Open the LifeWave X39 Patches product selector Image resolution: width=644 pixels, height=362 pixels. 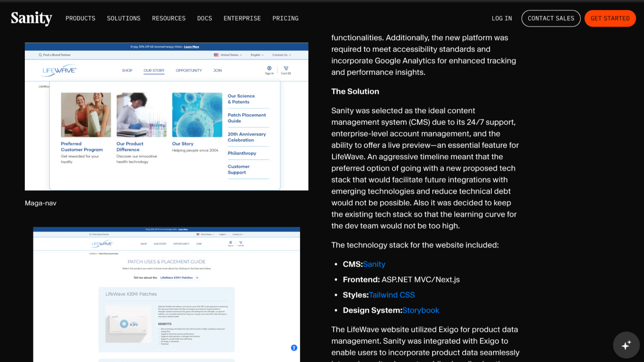pyautogui.click(x=178, y=278)
